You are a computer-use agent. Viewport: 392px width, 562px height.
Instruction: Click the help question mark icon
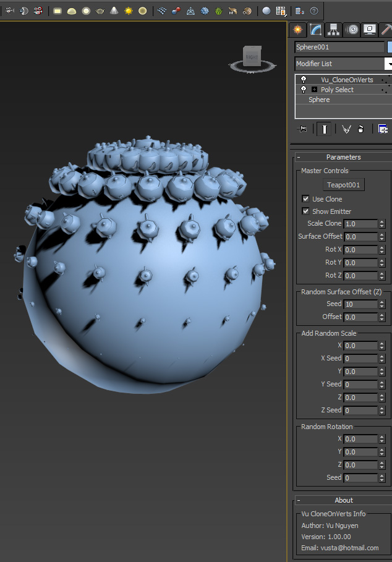(314, 11)
